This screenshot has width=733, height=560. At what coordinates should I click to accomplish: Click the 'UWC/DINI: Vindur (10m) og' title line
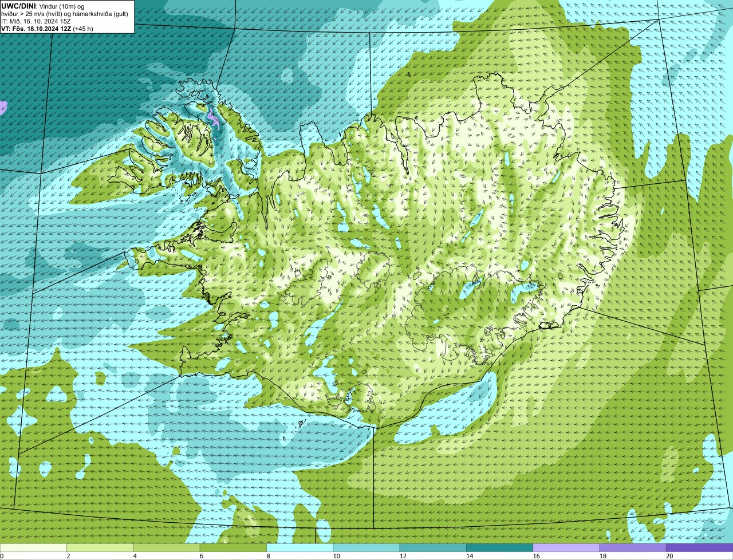(x=43, y=6)
